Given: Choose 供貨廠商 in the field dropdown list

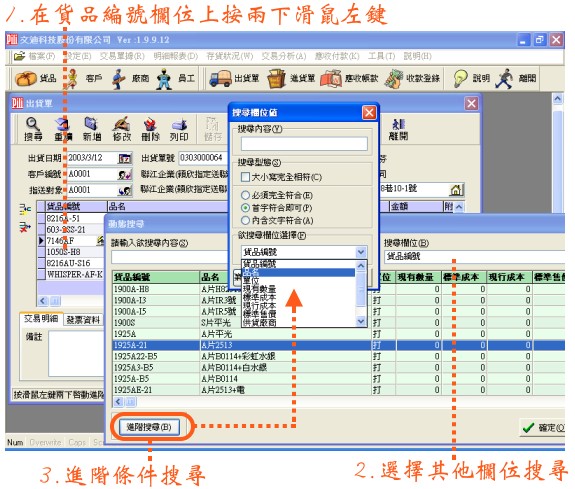Looking at the screenshot, I should [x=298, y=323].
